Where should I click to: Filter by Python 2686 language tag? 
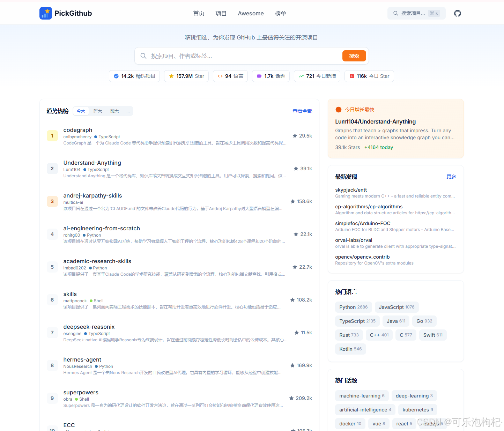pyautogui.click(x=354, y=307)
